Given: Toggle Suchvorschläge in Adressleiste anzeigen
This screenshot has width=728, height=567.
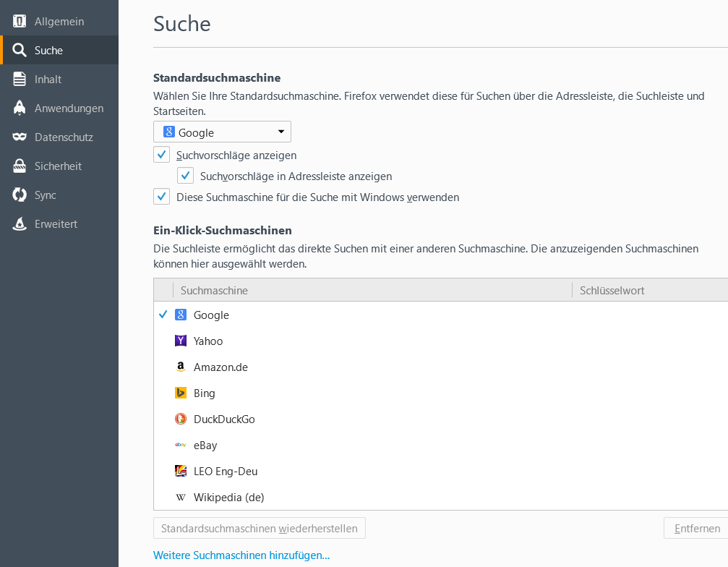Looking at the screenshot, I should tap(185, 176).
